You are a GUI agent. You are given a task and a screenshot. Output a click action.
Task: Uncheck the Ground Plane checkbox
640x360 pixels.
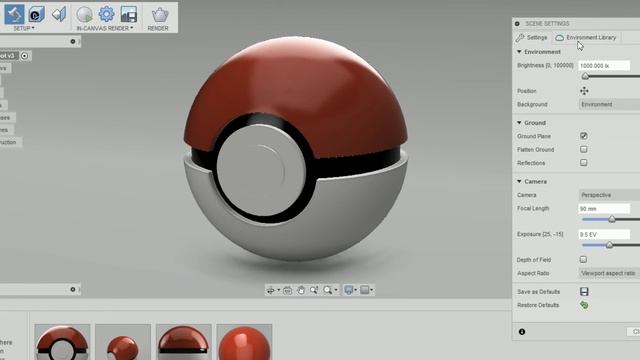click(x=584, y=136)
